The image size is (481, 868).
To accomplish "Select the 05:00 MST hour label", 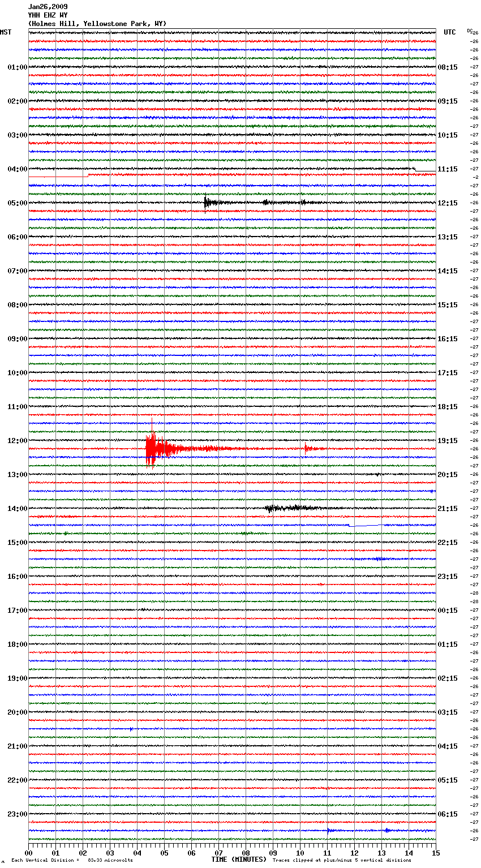I will click(18, 203).
